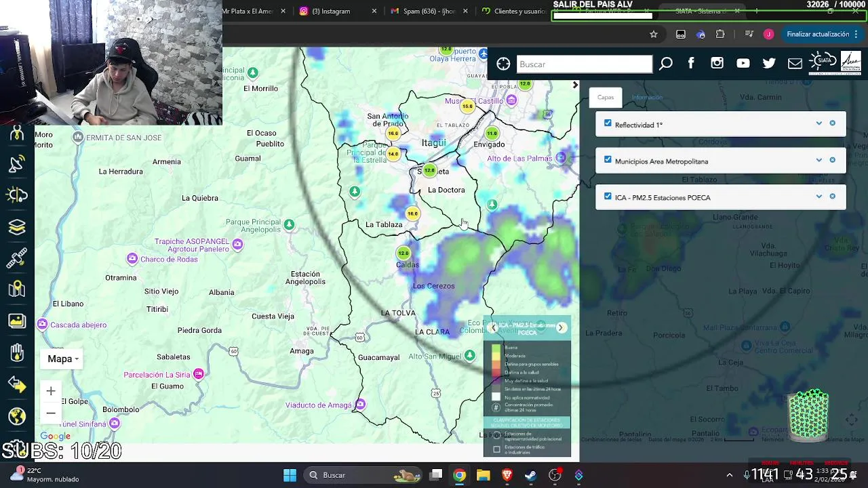868x488 pixels.
Task: Click the La Tablaza 16.0 station marker
Action: [x=412, y=213]
